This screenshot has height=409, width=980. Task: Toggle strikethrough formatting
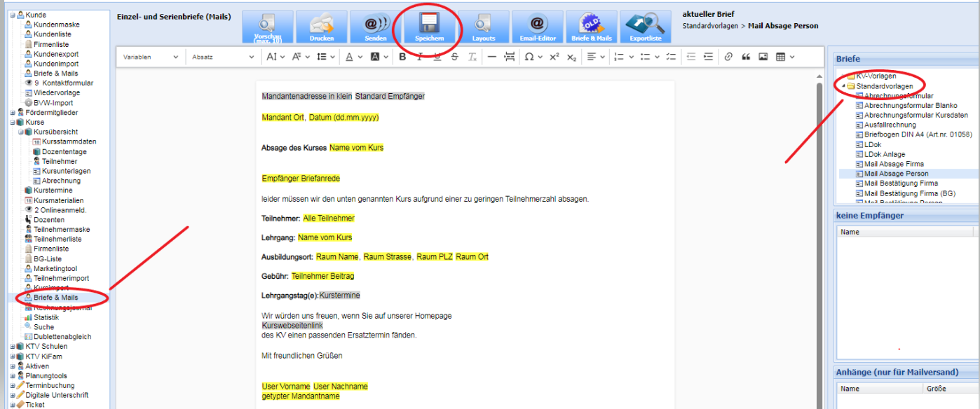click(455, 57)
